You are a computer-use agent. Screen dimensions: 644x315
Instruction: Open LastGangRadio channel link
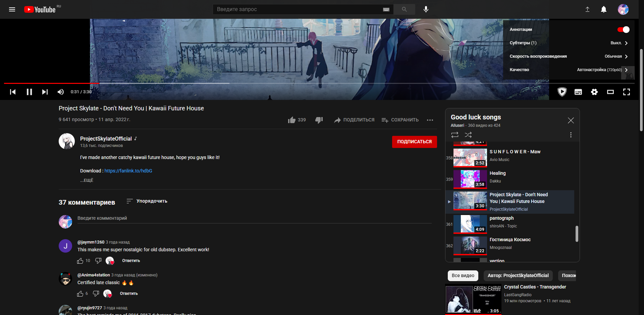tap(518, 295)
